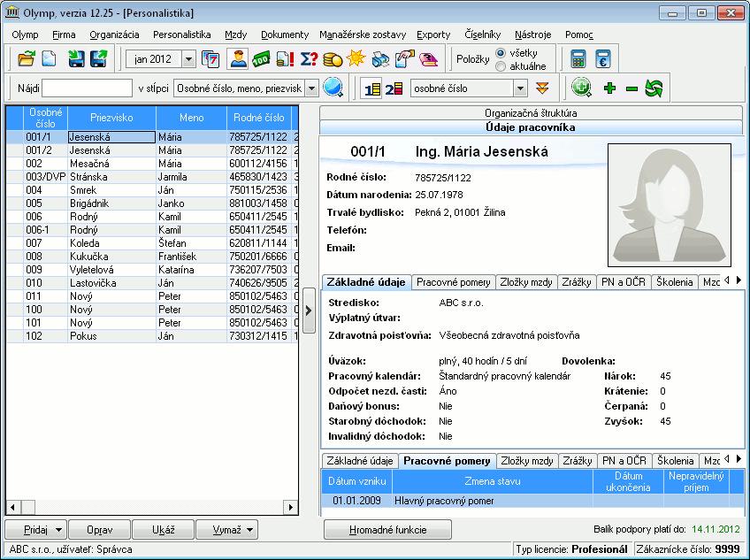Switch to lower Školenia tab
Screen dimensions: 750x560
[675, 461]
